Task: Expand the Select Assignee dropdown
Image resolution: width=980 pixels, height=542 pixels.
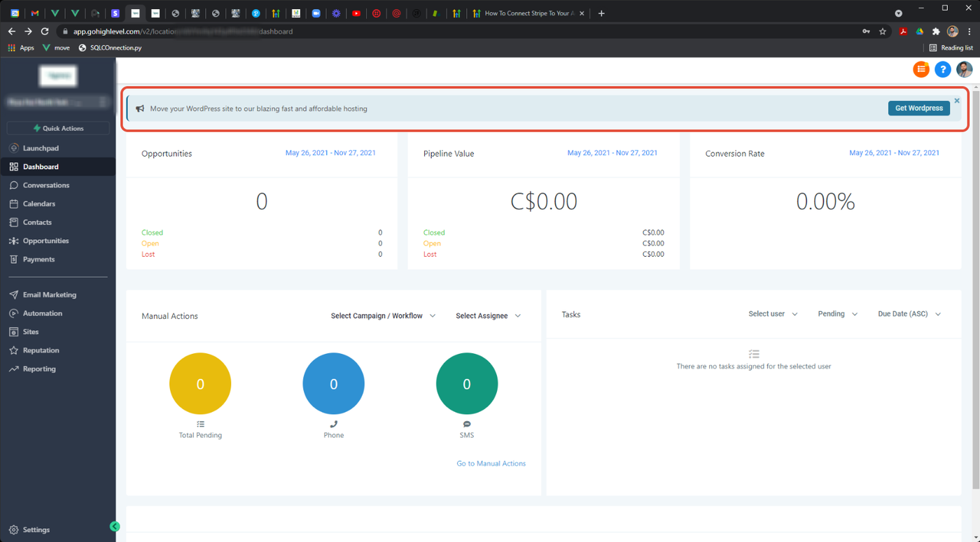Action: pyautogui.click(x=488, y=316)
